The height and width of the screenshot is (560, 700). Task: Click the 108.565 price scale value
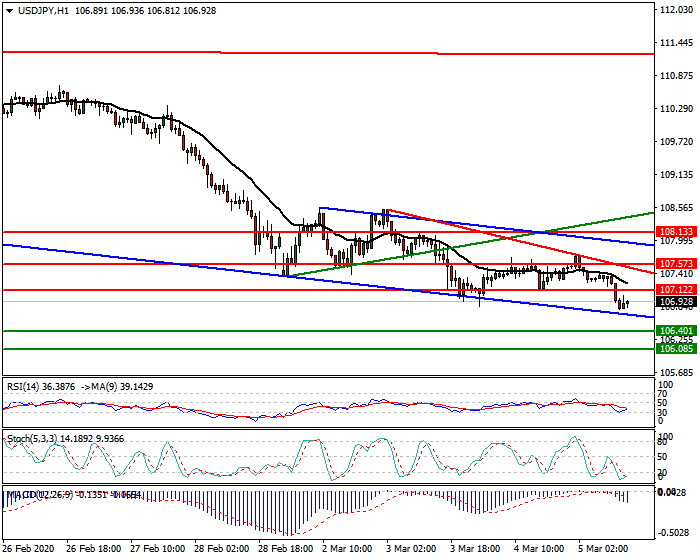click(x=677, y=208)
